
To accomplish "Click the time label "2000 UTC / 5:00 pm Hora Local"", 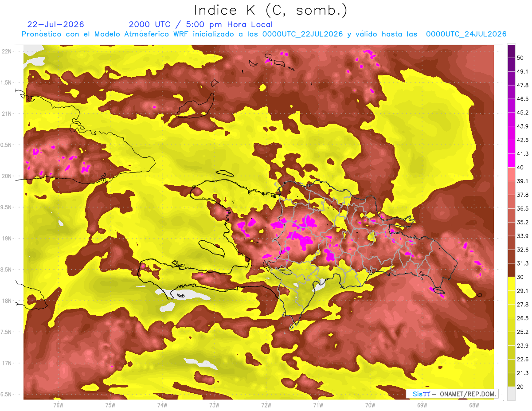I will [201, 24].
